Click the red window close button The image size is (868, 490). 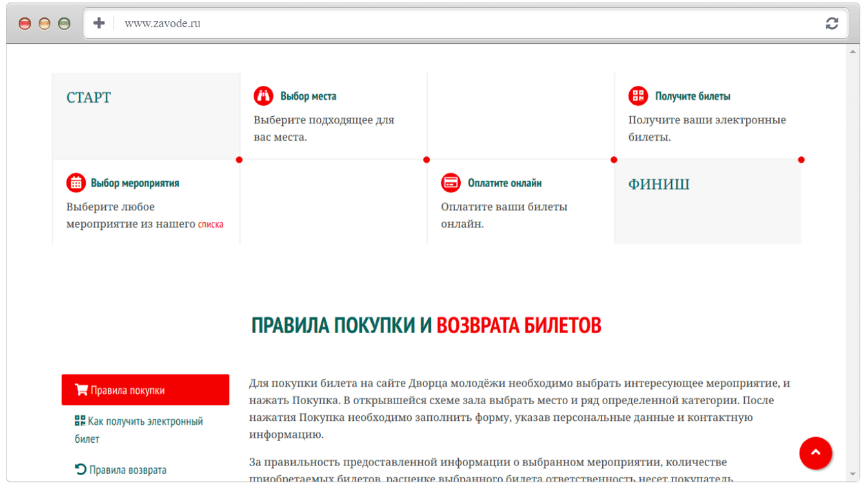pyautogui.click(x=25, y=24)
